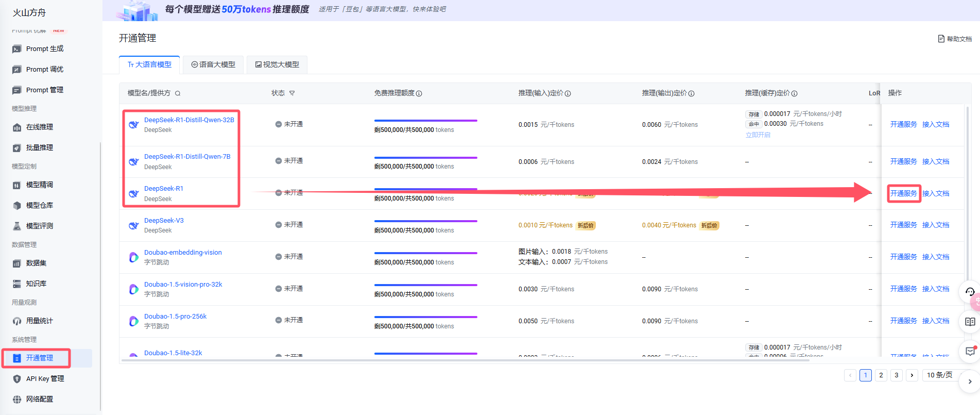Open 接入文档 for Doubao-1.5-vision-pro-32k
Viewport: 980px width, 415px height.
coord(936,289)
